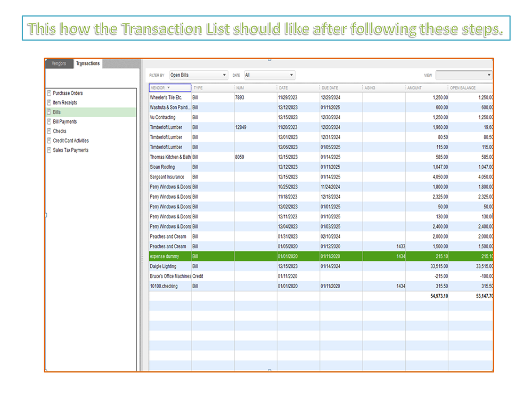Select Peaches and Cream bill dated 01/31/2023
Viewport: 532px width, 399px height.
click(x=321, y=237)
